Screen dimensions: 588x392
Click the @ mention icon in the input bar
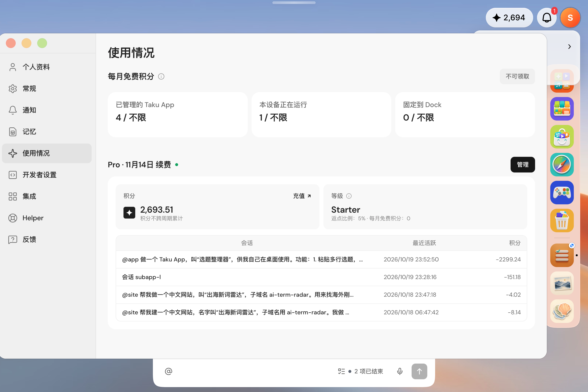click(x=169, y=371)
